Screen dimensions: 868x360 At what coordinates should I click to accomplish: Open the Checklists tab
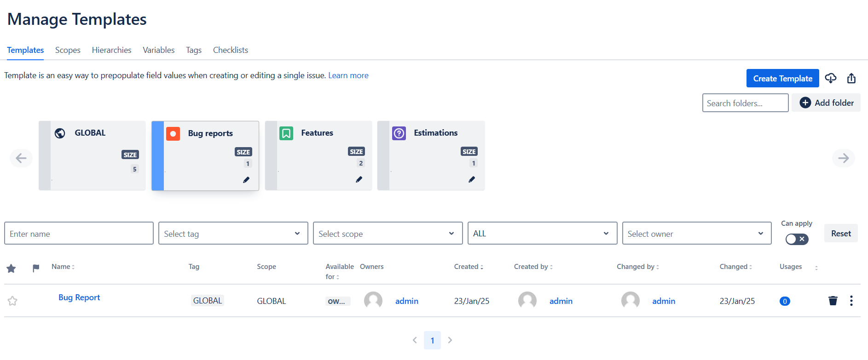pyautogui.click(x=230, y=50)
